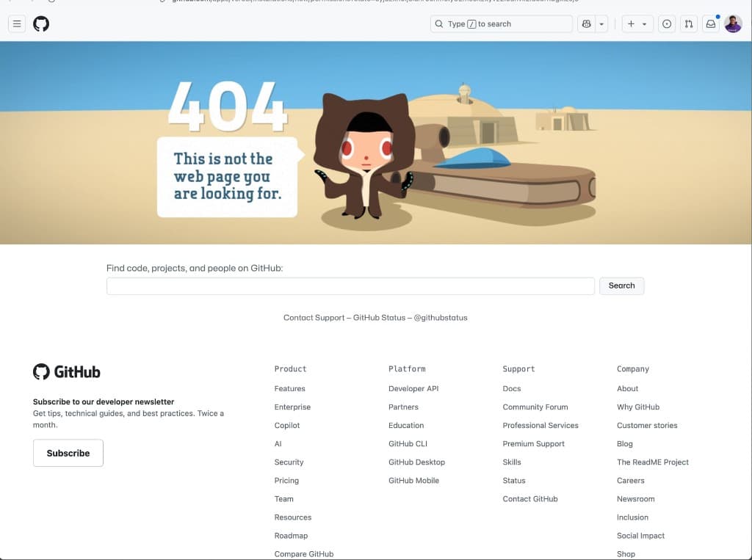
Task: Open the Copilot footer link
Action: (287, 425)
